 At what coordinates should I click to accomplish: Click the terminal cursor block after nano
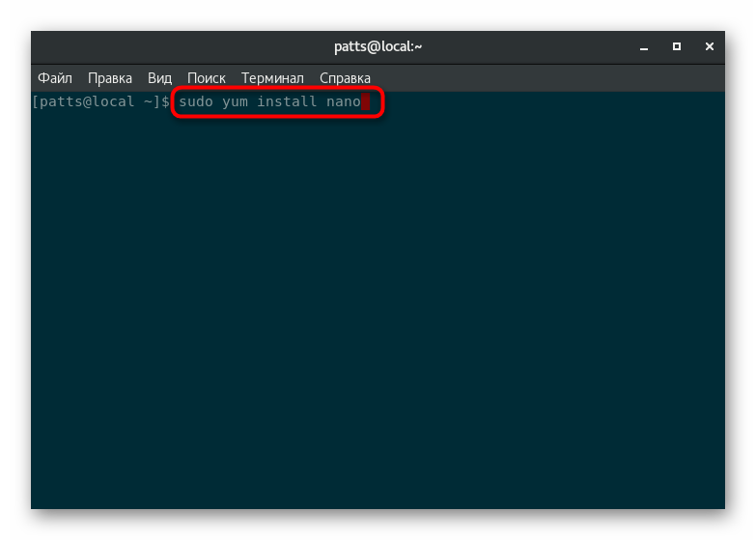coord(366,101)
